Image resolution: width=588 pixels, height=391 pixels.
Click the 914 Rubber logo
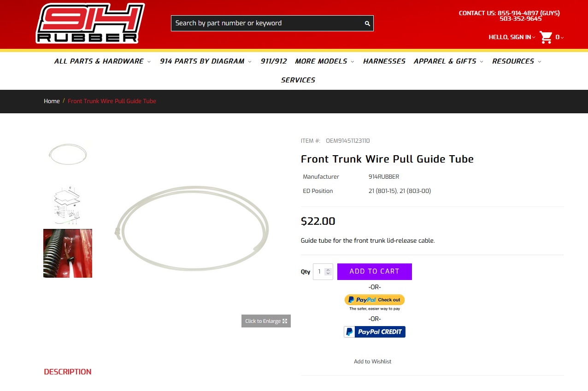click(90, 23)
